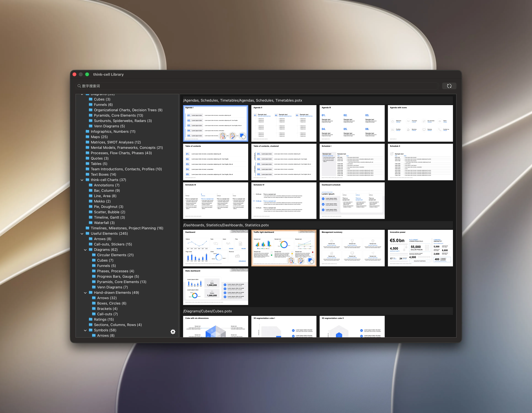This screenshot has height=413, width=532.
Task: Click paintbrush clipboard icon on Traffic light dashboard
Action: (x=301, y=261)
